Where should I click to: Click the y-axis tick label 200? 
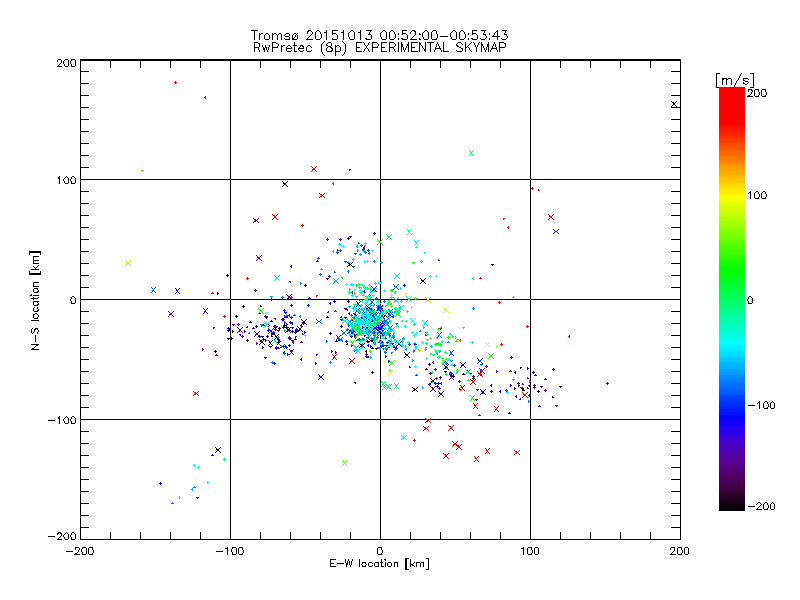(67, 63)
